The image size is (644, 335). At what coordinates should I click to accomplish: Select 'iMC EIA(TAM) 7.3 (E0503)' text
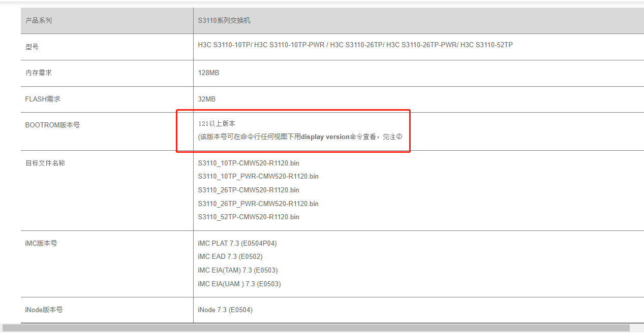coord(238,271)
